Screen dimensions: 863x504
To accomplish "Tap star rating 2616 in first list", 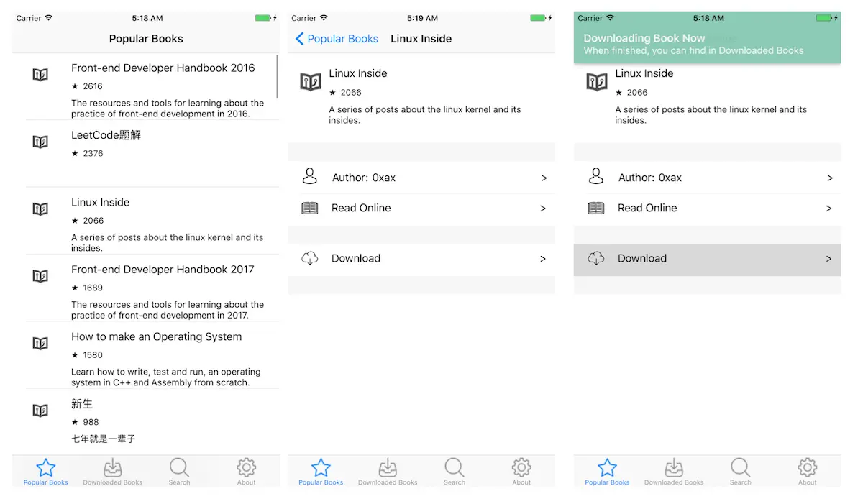I will click(87, 86).
